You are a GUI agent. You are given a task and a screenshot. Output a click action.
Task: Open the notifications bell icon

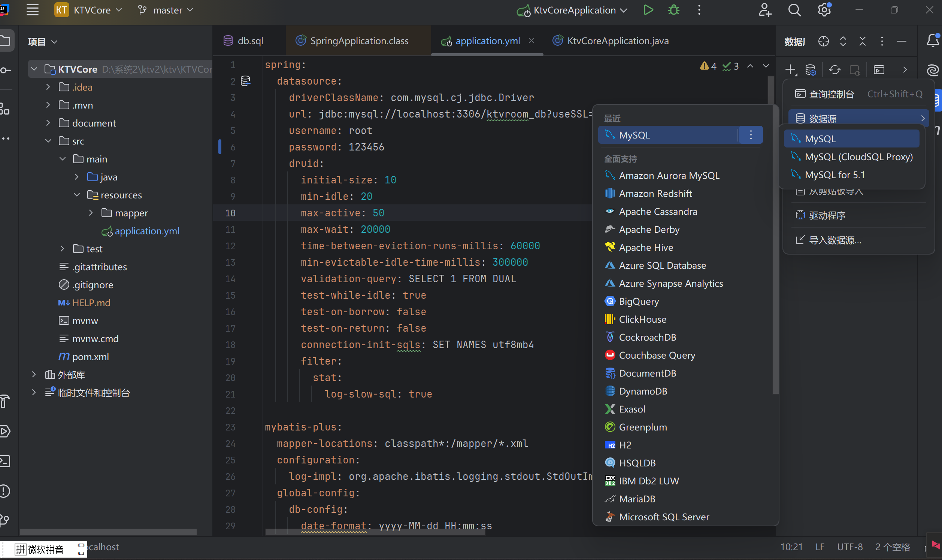(x=933, y=41)
